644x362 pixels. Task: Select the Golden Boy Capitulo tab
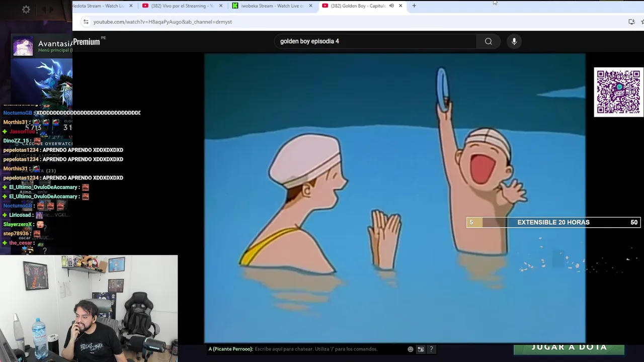click(x=362, y=6)
